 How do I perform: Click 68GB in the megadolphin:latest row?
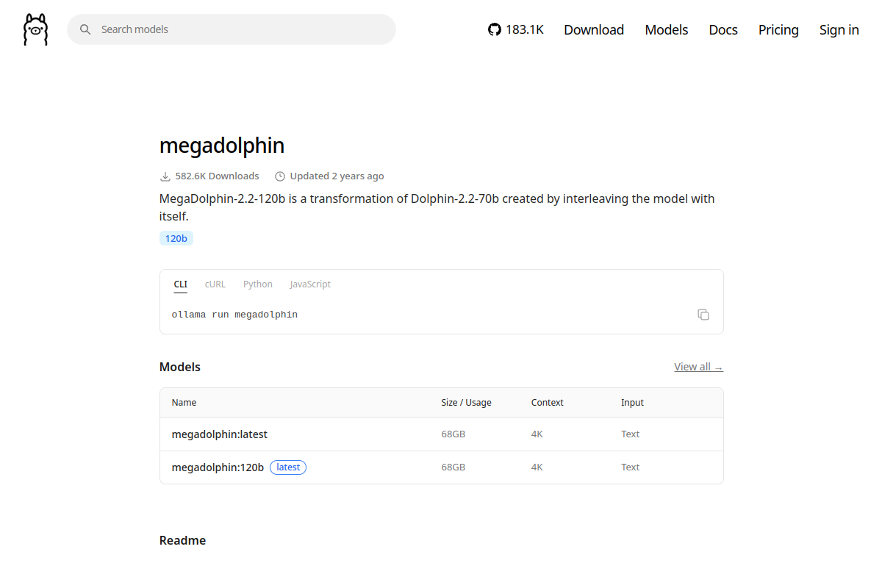[x=453, y=434]
